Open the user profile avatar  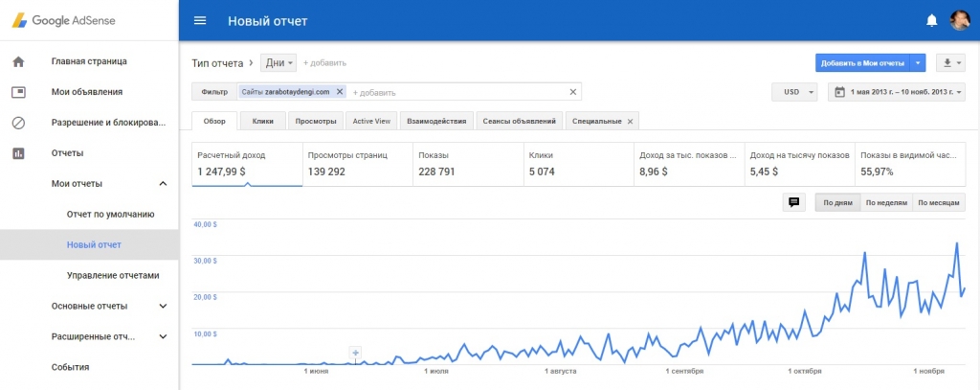(x=959, y=20)
